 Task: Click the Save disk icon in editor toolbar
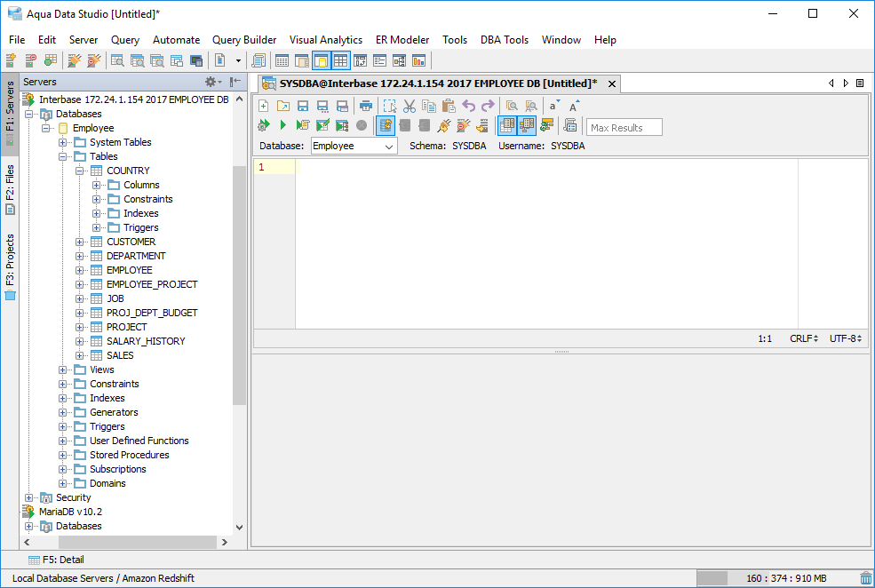pyautogui.click(x=302, y=106)
